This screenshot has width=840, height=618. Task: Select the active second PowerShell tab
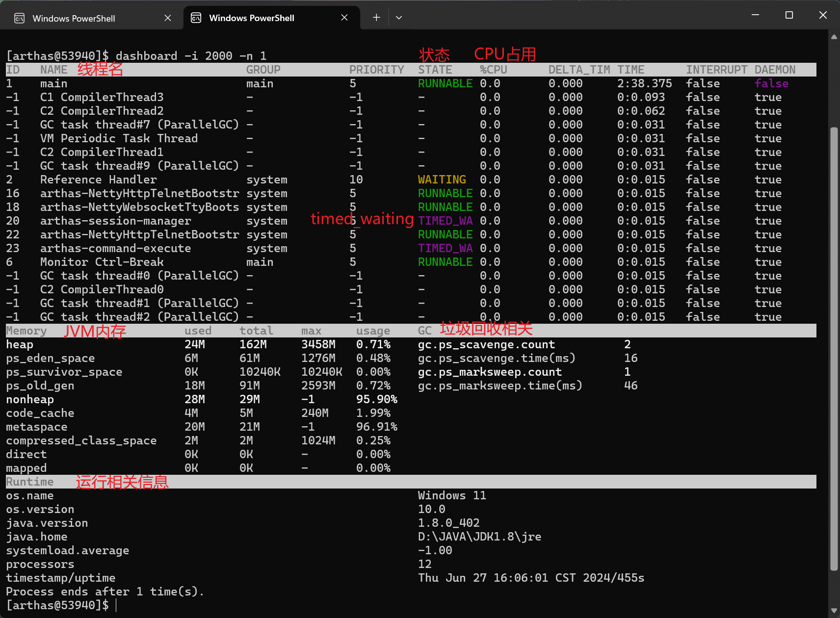pos(251,18)
